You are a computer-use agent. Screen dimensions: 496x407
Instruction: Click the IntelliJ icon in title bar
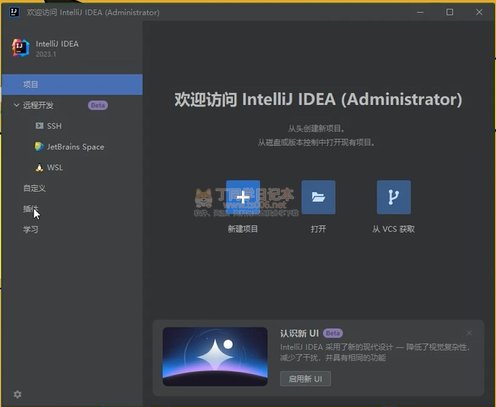pos(14,12)
